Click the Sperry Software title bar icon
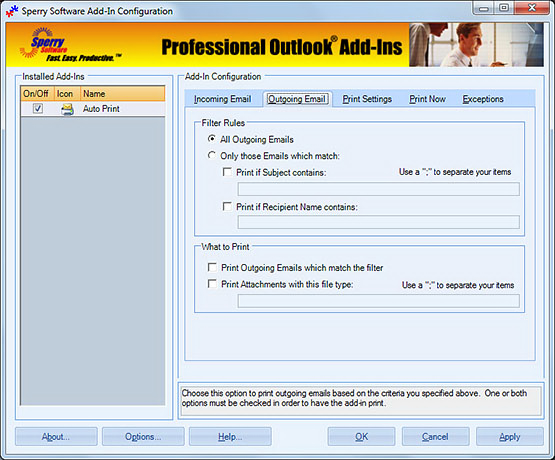The image size is (555, 460). 12,11
